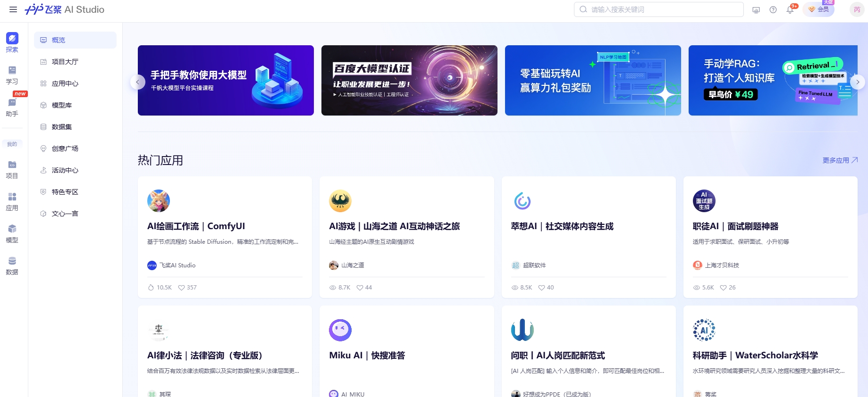Click next banner carousel arrow

[858, 82]
